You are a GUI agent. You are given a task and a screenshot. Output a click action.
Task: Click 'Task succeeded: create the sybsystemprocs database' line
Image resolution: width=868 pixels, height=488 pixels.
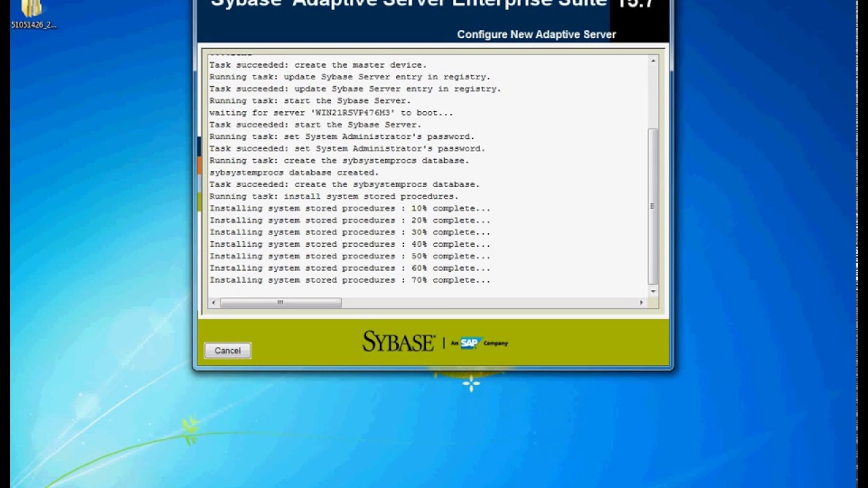(x=344, y=184)
